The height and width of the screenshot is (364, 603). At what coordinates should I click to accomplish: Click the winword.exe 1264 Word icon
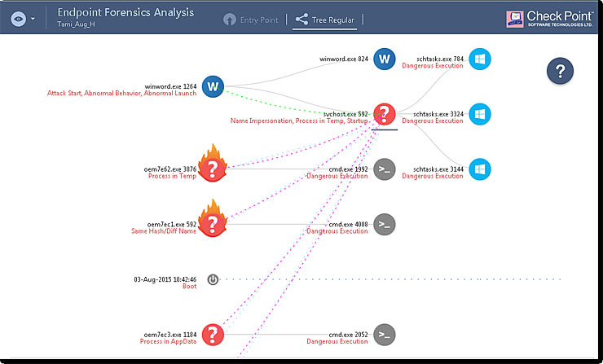point(213,86)
